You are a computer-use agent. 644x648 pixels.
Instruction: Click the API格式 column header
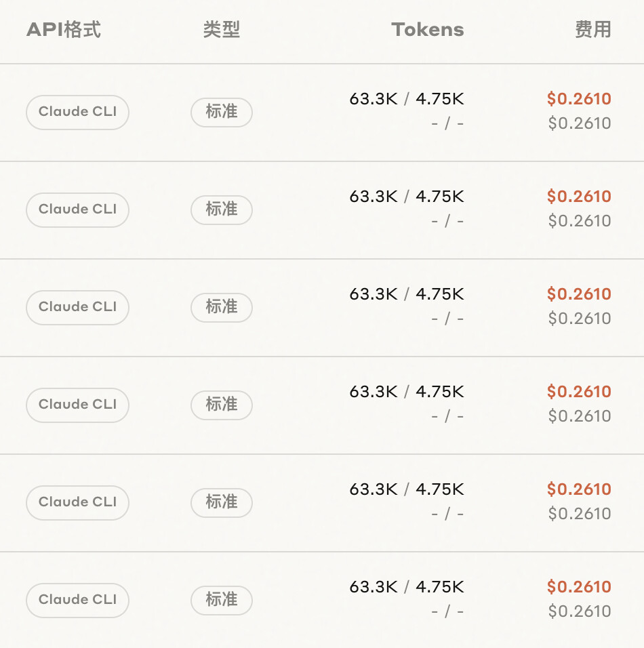(x=64, y=30)
